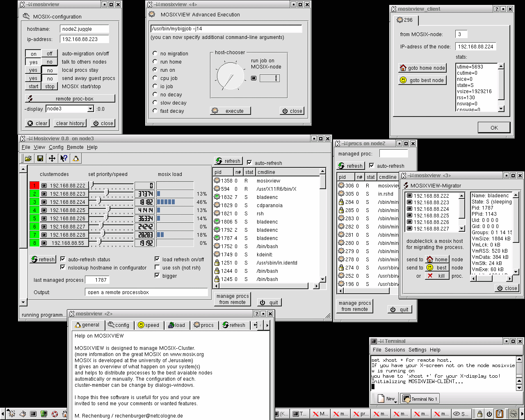The image size is (525, 420).
Task: Open the context help question mark in mosixview_client
Action: click(496, 9)
